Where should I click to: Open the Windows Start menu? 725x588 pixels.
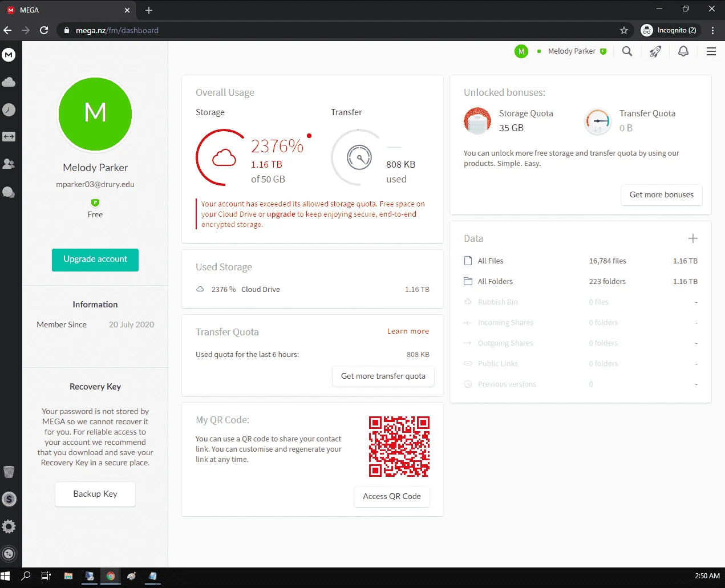pos(6,576)
